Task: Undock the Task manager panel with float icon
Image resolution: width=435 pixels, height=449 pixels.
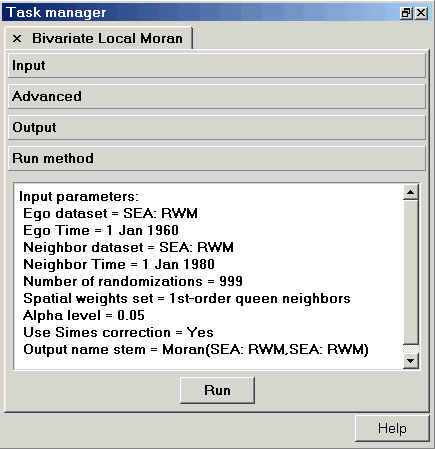Action: pyautogui.click(x=406, y=13)
